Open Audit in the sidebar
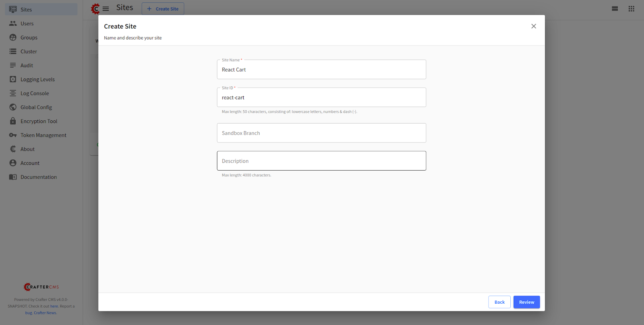 (x=27, y=66)
